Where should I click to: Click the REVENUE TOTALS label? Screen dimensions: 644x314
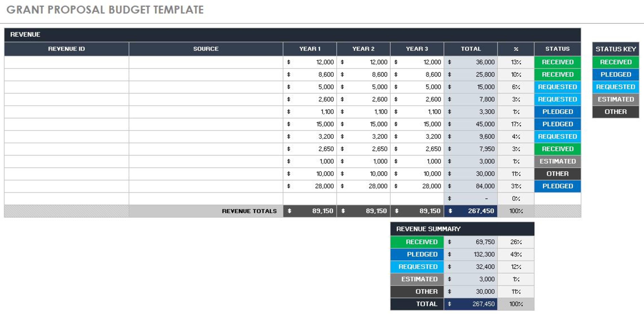249,211
